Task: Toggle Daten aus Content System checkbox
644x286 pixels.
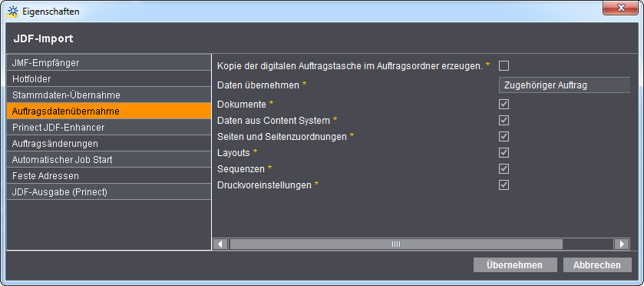Action: [x=504, y=120]
